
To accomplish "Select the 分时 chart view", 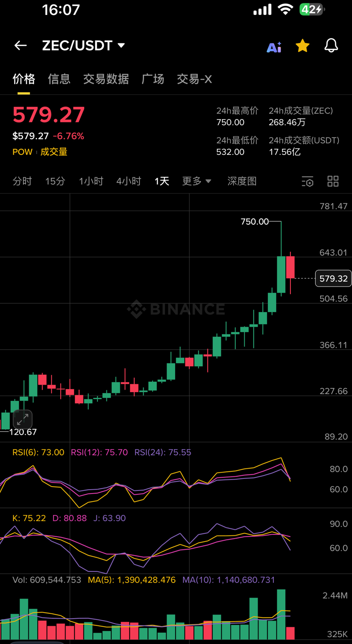I will pos(22,181).
